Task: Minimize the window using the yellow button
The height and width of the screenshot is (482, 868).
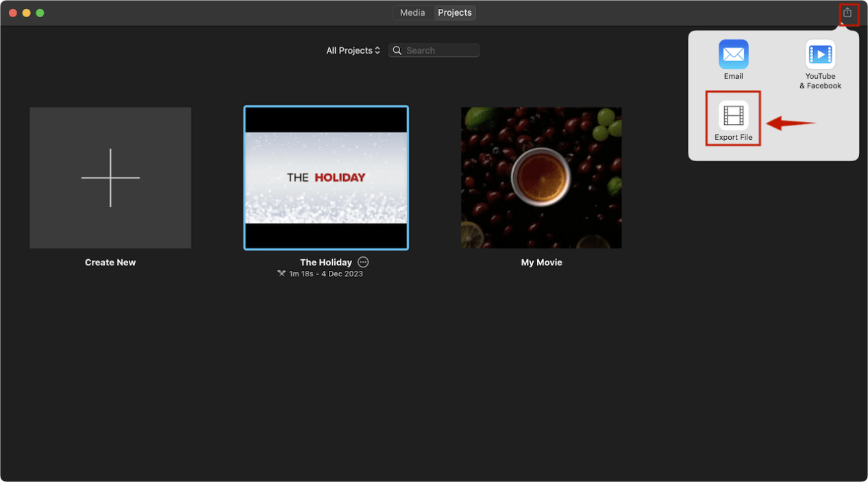Action: [26, 13]
